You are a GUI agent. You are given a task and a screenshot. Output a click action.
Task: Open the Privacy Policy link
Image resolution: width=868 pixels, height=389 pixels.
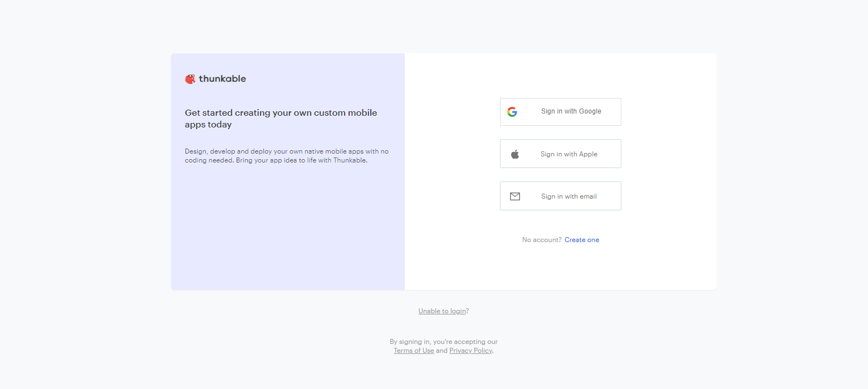[x=470, y=351]
